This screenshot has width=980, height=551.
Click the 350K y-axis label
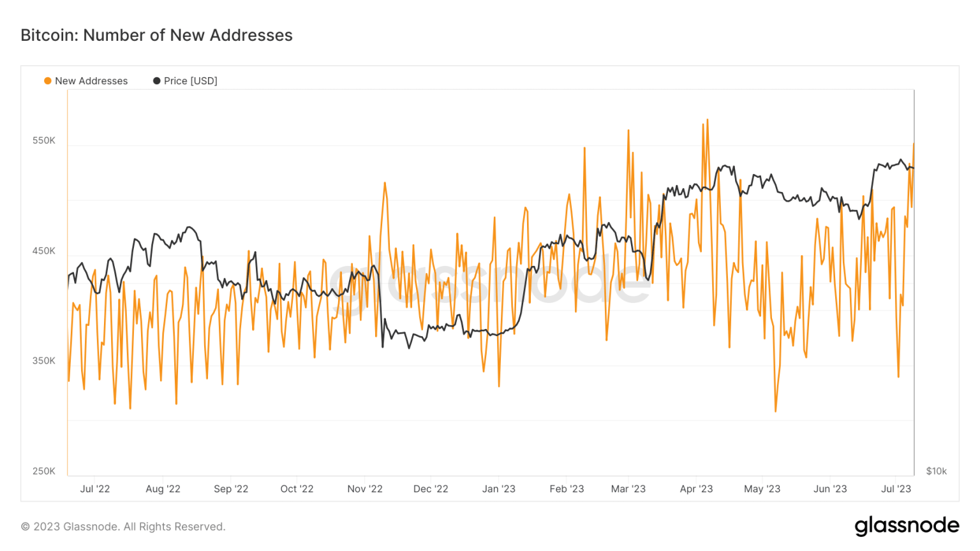44,360
